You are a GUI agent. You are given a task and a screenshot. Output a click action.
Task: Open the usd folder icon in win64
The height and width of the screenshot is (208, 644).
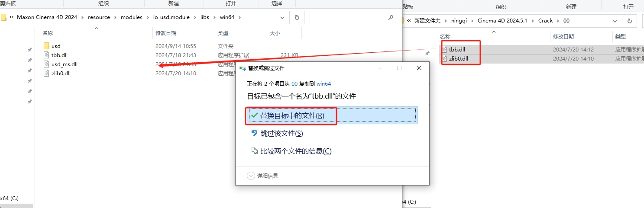click(47, 46)
